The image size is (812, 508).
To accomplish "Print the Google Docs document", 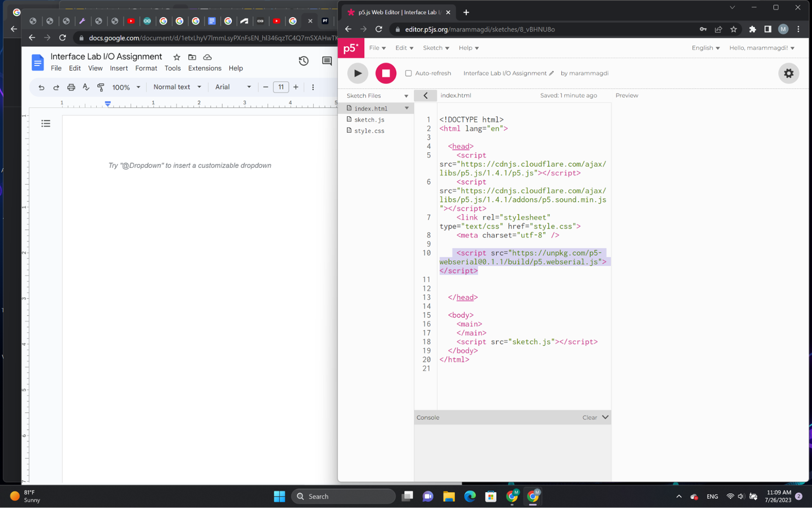I will coord(71,87).
